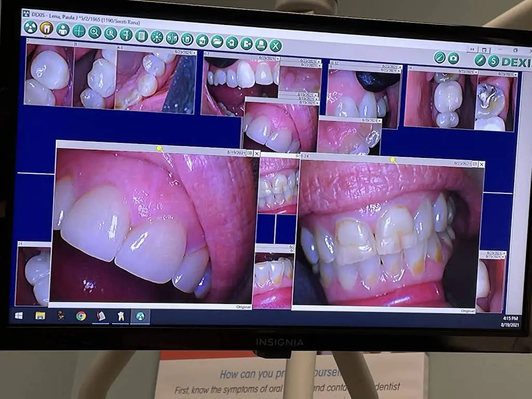Close the large 8/19/2021 front teeth image
Screen dimensions: 532x399
(x=257, y=154)
